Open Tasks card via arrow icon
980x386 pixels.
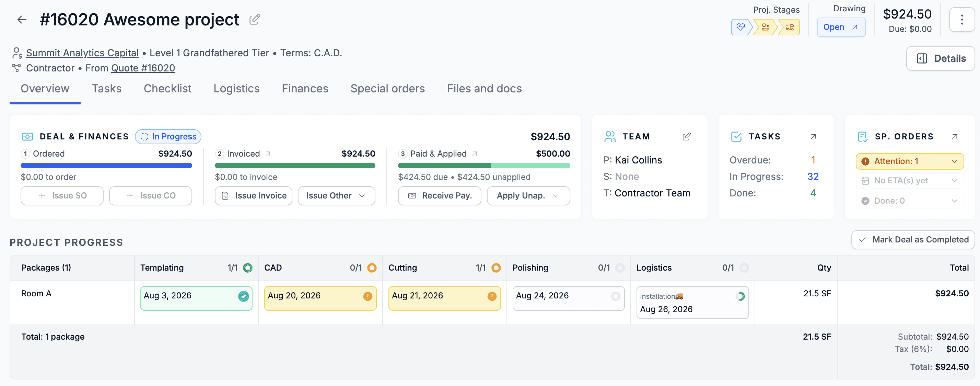(813, 137)
